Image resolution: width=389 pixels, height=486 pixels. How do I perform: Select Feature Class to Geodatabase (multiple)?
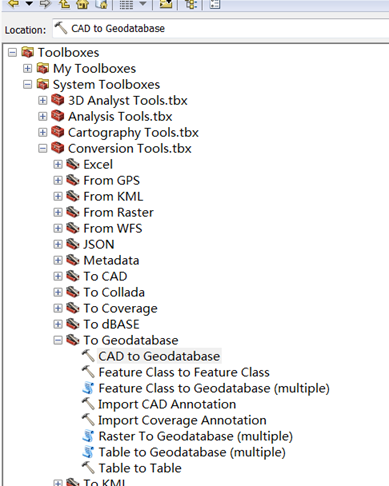click(x=214, y=388)
